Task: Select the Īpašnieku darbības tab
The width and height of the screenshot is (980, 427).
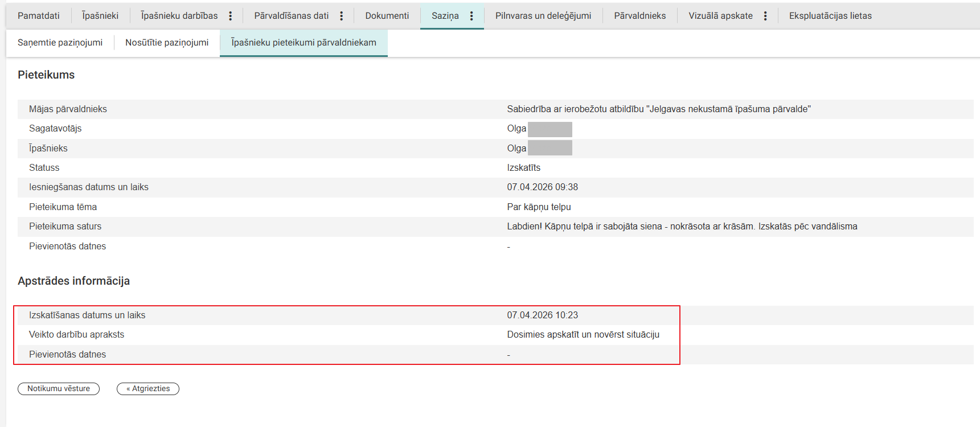Action: [179, 16]
